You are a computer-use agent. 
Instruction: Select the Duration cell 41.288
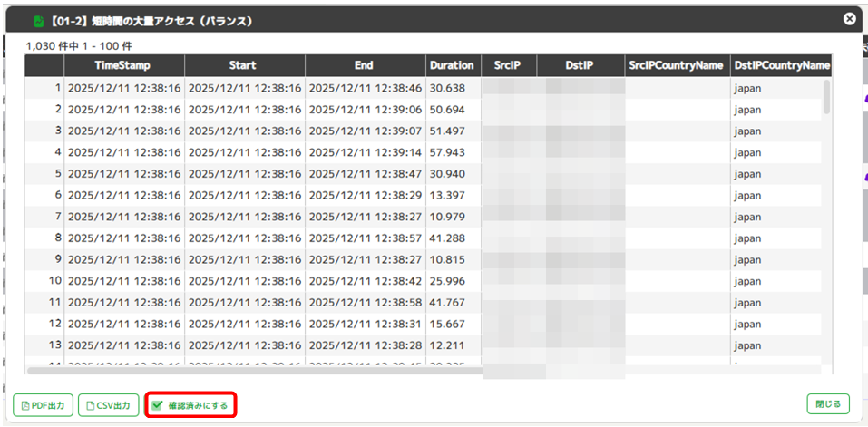coord(454,238)
